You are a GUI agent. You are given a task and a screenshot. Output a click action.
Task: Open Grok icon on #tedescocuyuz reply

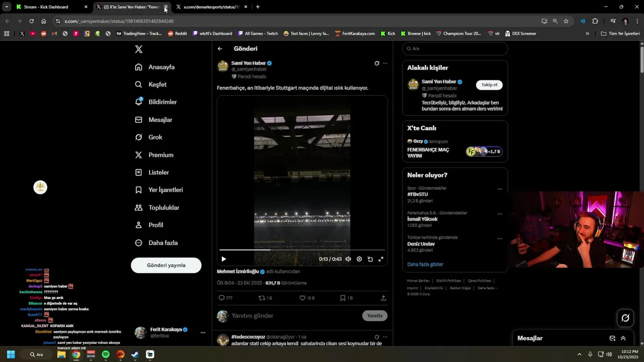pos(376,337)
